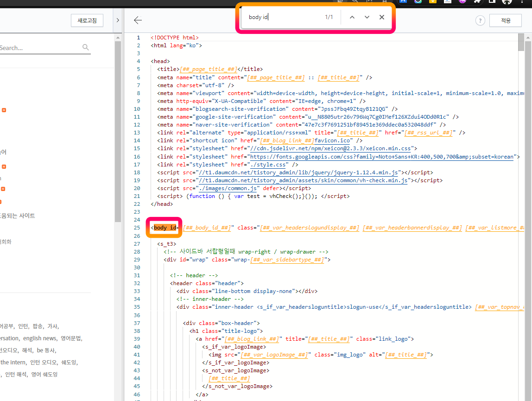Click the '영어문법' tag in preview
The width and height of the screenshot is (532, 401).
tap(71, 338)
